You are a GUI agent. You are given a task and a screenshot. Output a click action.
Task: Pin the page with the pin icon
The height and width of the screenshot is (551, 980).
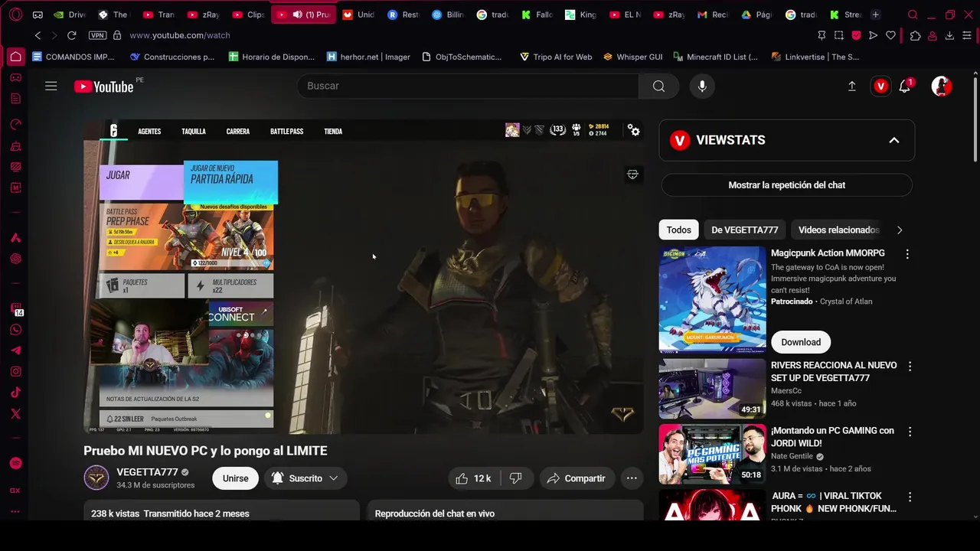tap(822, 35)
